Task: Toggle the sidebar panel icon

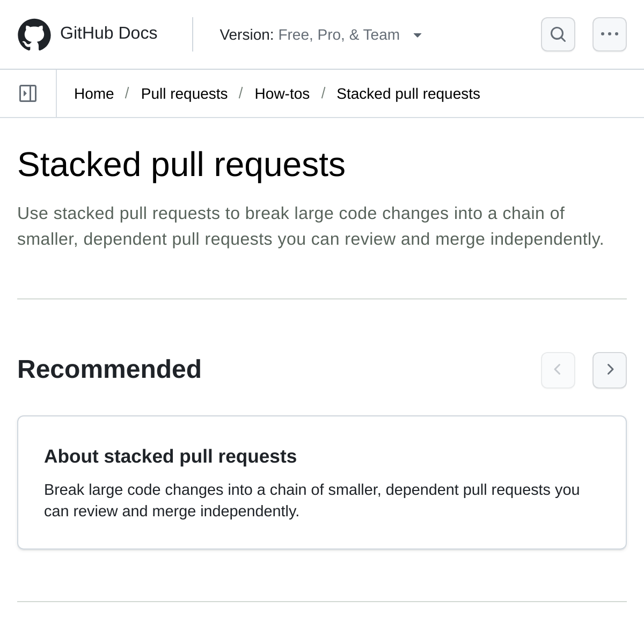Action: [x=28, y=93]
